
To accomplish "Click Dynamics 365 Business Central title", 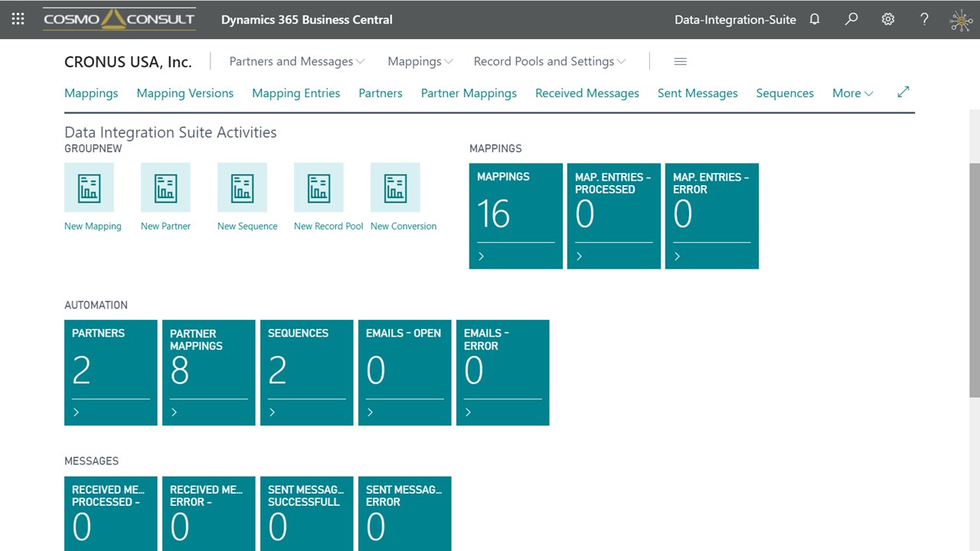I will point(307,20).
